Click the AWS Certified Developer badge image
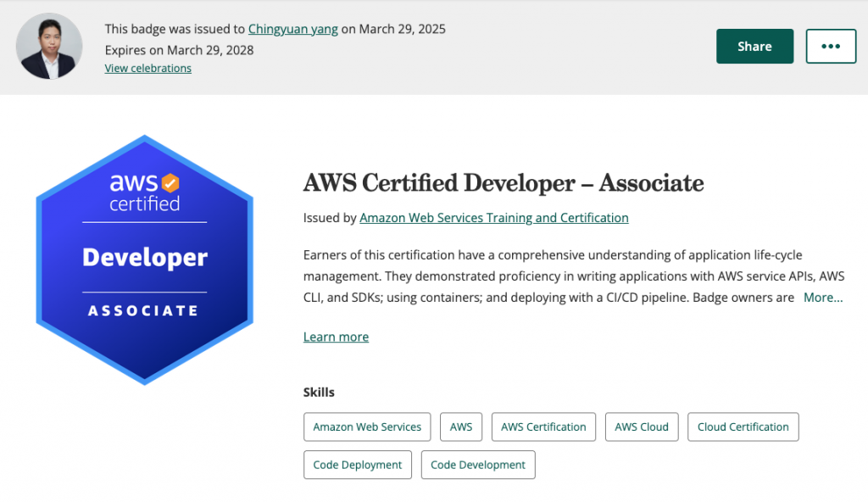This screenshot has width=868, height=502. click(x=144, y=259)
